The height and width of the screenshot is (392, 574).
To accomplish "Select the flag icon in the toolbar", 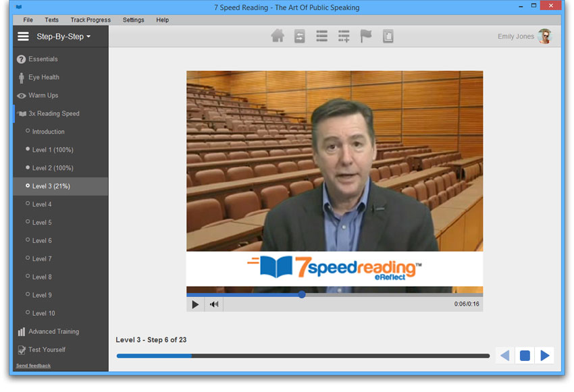I will point(366,36).
